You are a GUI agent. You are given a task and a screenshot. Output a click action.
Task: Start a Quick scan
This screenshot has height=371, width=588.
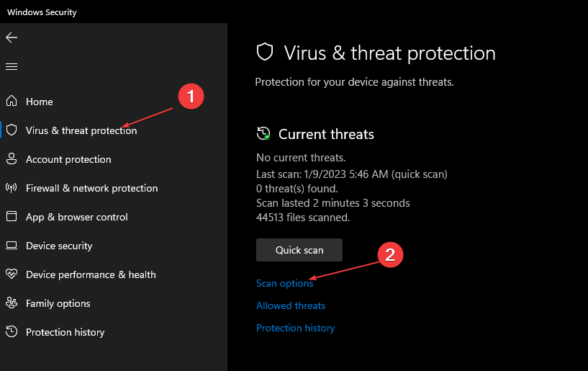(x=299, y=250)
